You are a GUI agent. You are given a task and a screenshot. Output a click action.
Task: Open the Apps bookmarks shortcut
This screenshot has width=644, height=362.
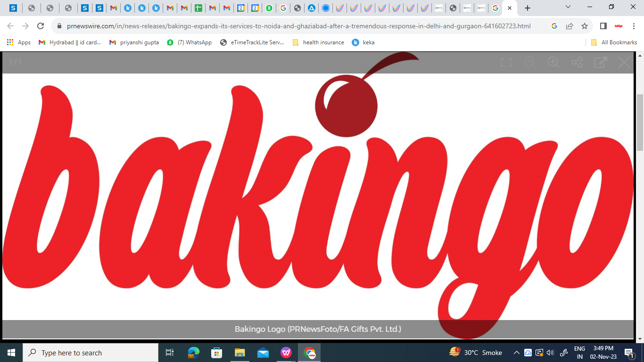click(x=19, y=42)
